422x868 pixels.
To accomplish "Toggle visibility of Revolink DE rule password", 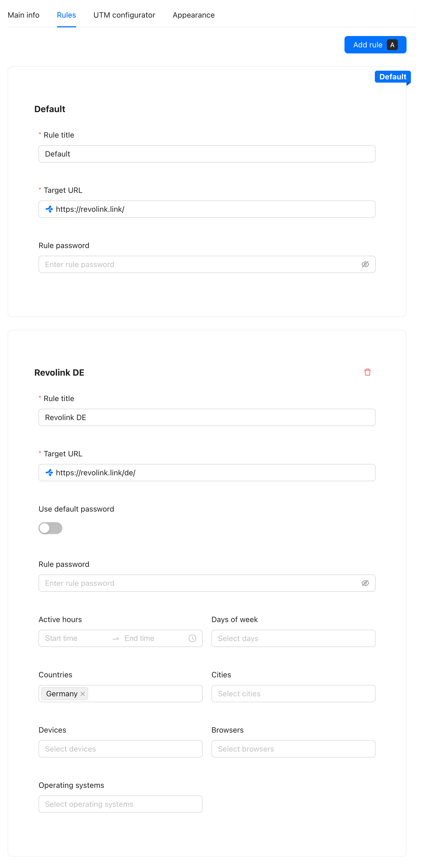I will (366, 583).
